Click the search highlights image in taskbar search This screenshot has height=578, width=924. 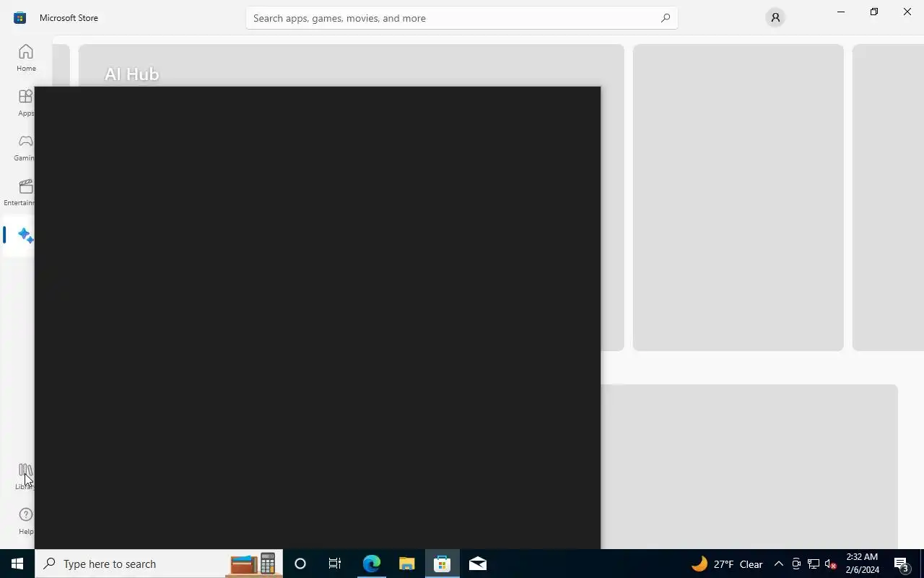pos(254,564)
